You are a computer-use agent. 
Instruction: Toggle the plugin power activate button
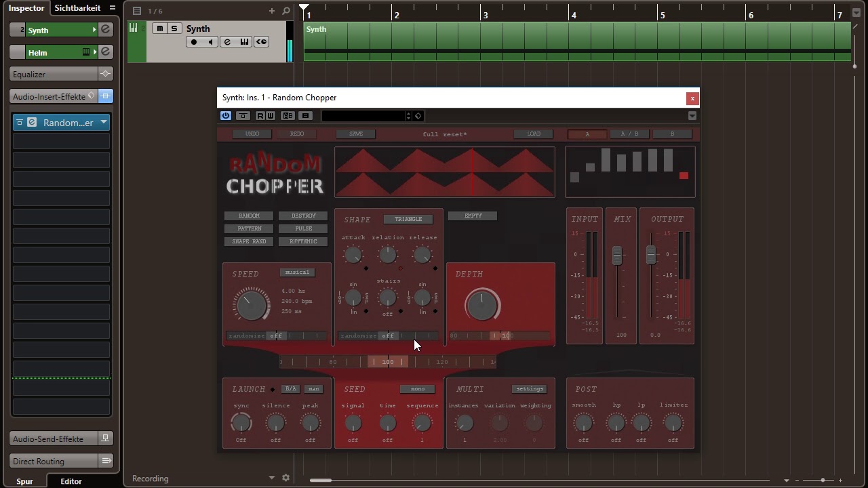pyautogui.click(x=226, y=116)
